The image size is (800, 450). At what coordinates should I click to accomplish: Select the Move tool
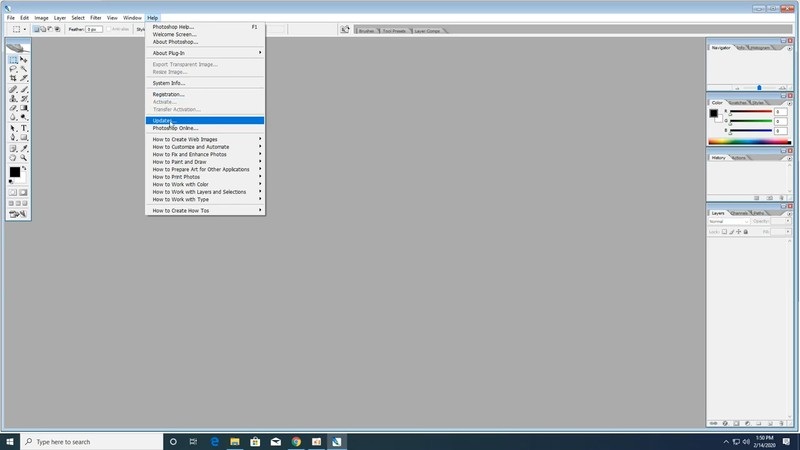coord(24,60)
